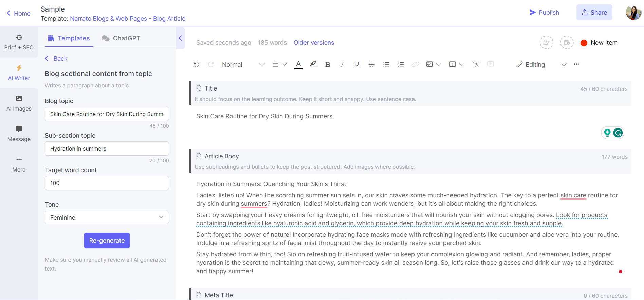The image size is (644, 300).
Task: Open the Grammarly icon in the title field
Action: click(618, 133)
